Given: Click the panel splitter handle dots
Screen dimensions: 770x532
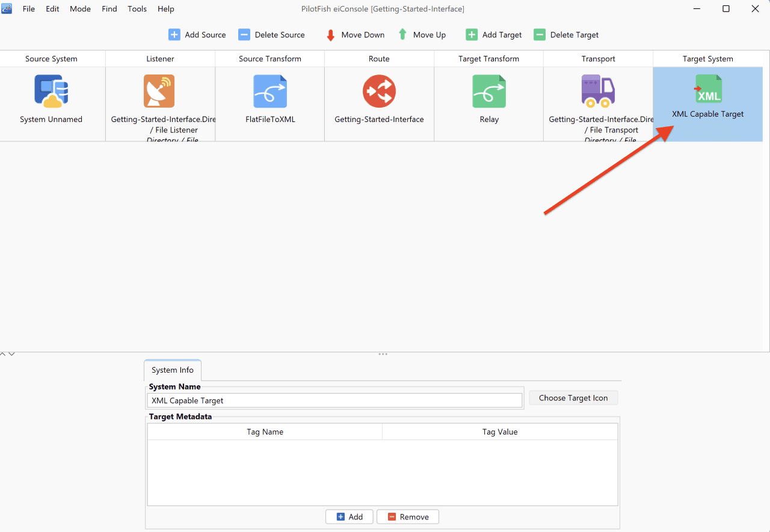Looking at the screenshot, I should tap(383, 354).
